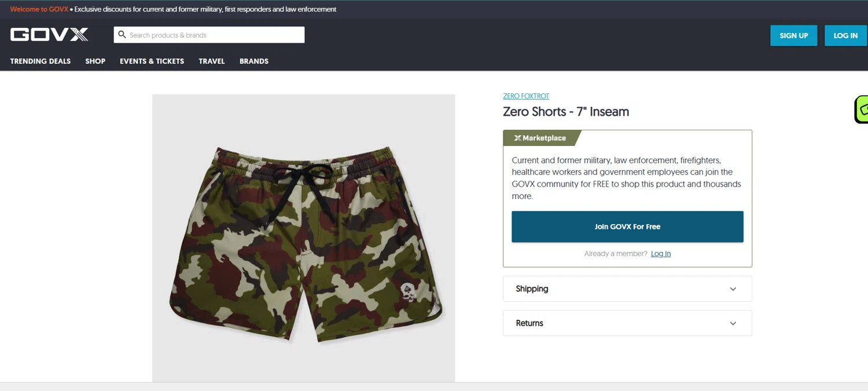Open the green floating widget icon
868x391 pixels.
[862, 109]
